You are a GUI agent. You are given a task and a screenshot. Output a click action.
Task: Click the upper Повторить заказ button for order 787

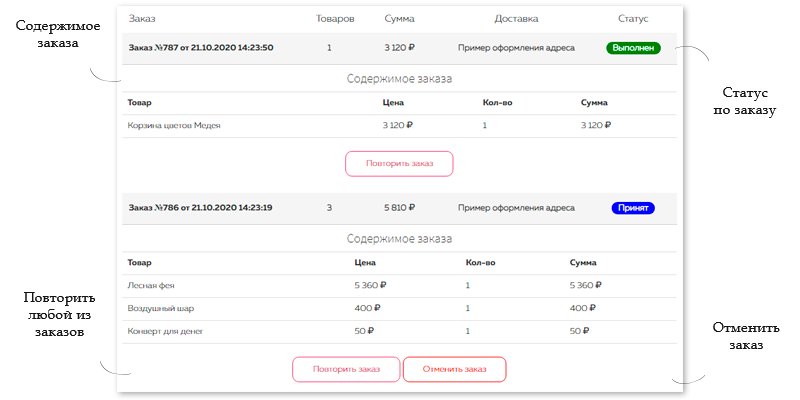(399, 164)
